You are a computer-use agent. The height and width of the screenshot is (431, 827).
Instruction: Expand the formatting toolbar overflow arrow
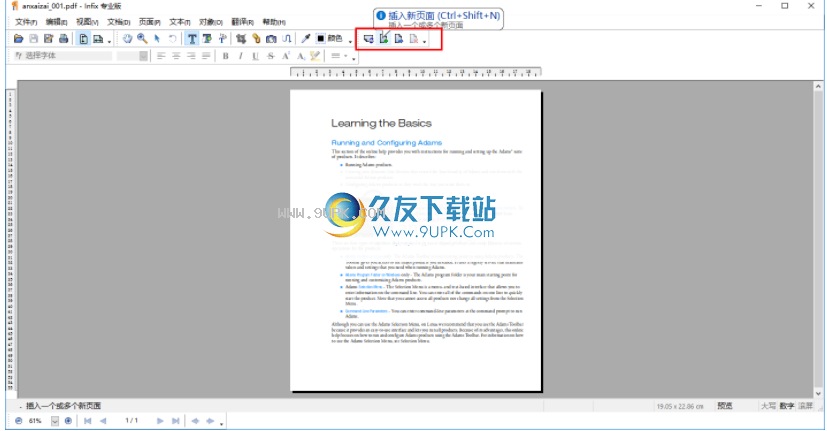[x=354, y=58]
